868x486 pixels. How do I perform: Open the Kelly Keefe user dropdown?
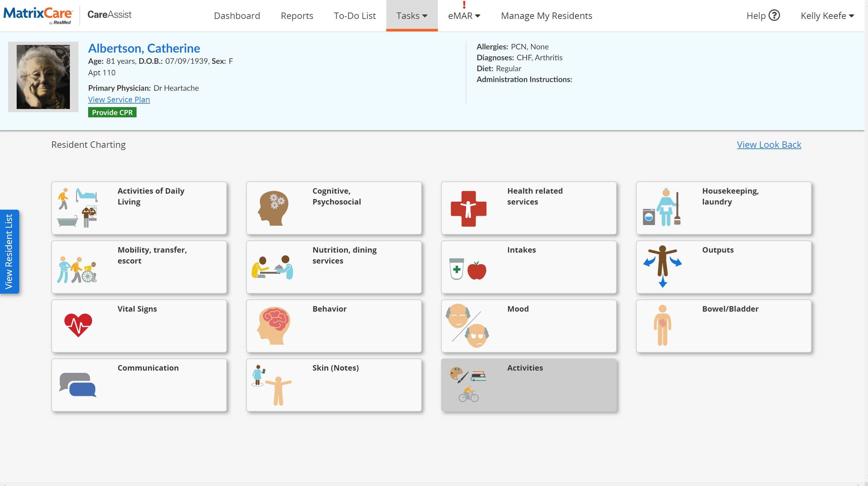click(827, 16)
